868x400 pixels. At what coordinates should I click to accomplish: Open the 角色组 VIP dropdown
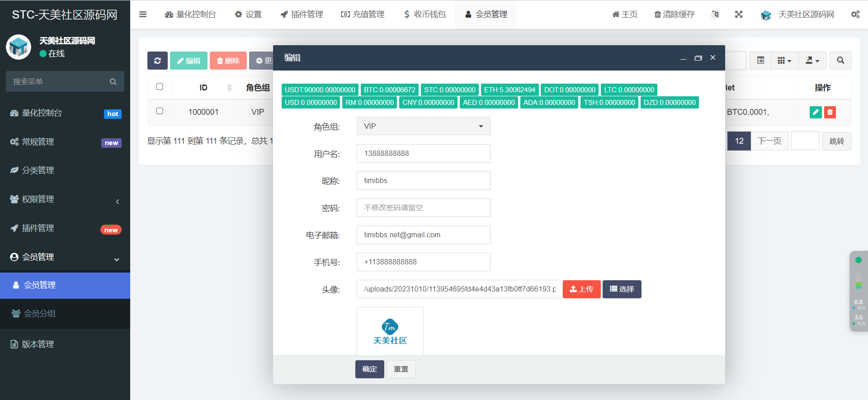point(424,126)
